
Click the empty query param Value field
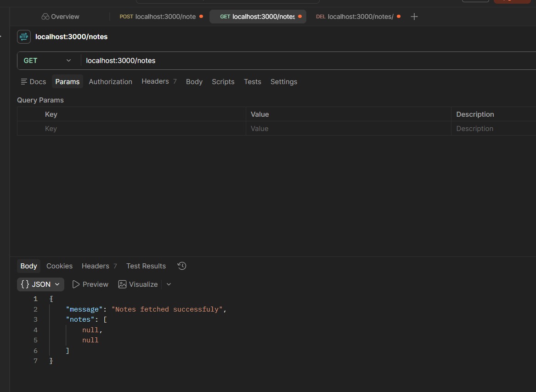tap(348, 129)
